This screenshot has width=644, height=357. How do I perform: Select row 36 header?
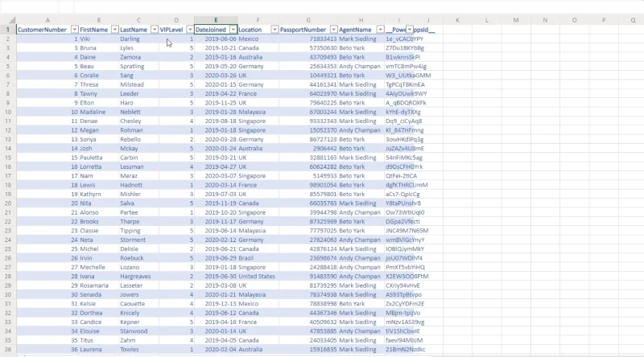[8, 350]
